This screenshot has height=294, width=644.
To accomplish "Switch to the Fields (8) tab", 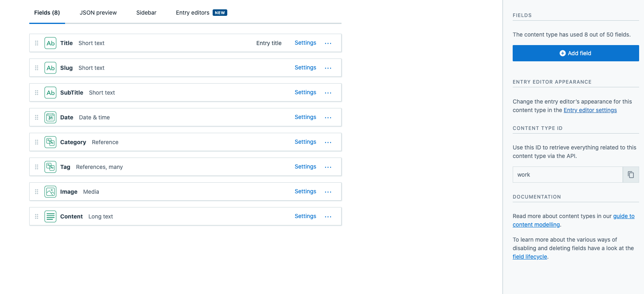I will click(47, 13).
